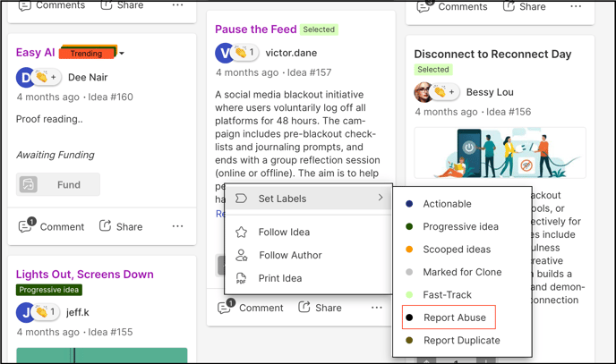
Task: Share the Easy AI idea
Action: (121, 226)
